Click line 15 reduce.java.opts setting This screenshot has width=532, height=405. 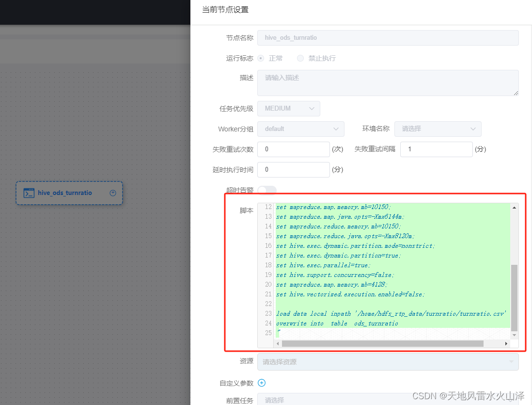click(x=345, y=236)
